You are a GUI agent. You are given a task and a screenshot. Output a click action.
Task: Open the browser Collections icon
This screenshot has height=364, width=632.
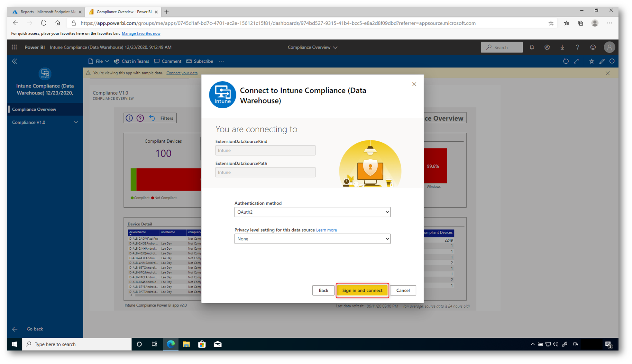pyautogui.click(x=581, y=23)
